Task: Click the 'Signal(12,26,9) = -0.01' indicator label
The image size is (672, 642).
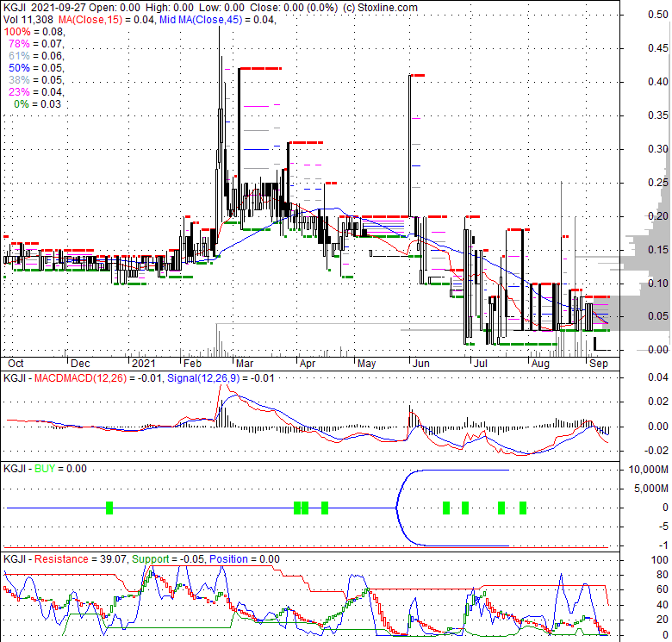Action: click(x=221, y=378)
